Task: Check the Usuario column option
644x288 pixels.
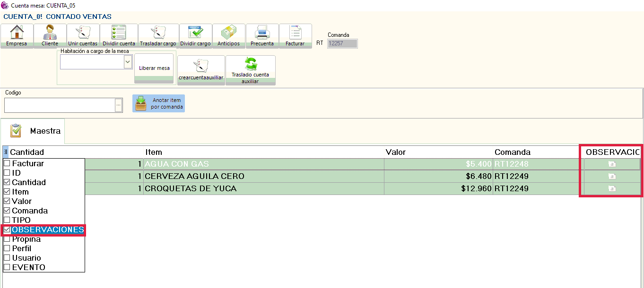Action: click(x=7, y=258)
